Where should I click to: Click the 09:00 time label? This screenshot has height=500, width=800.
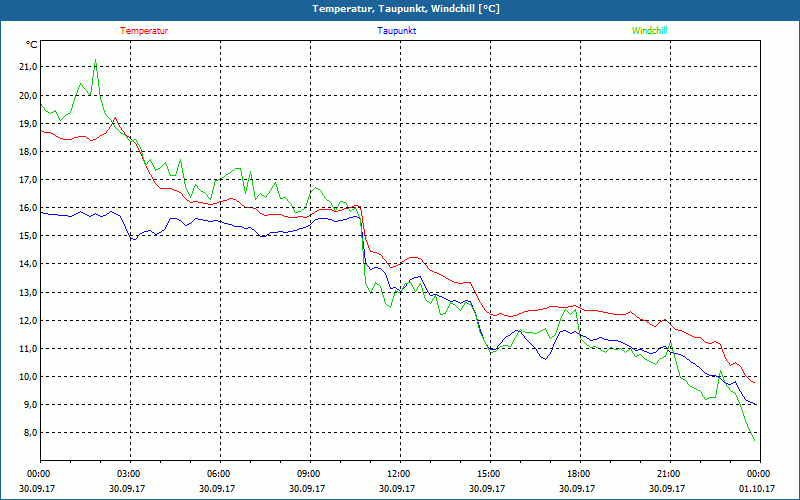coord(310,474)
